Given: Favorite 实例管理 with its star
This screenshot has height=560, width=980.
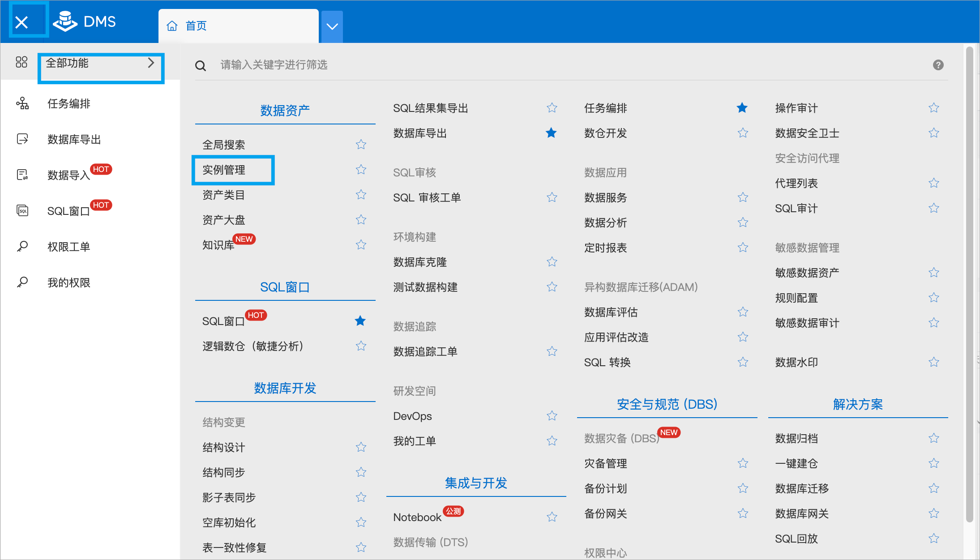Looking at the screenshot, I should [361, 170].
